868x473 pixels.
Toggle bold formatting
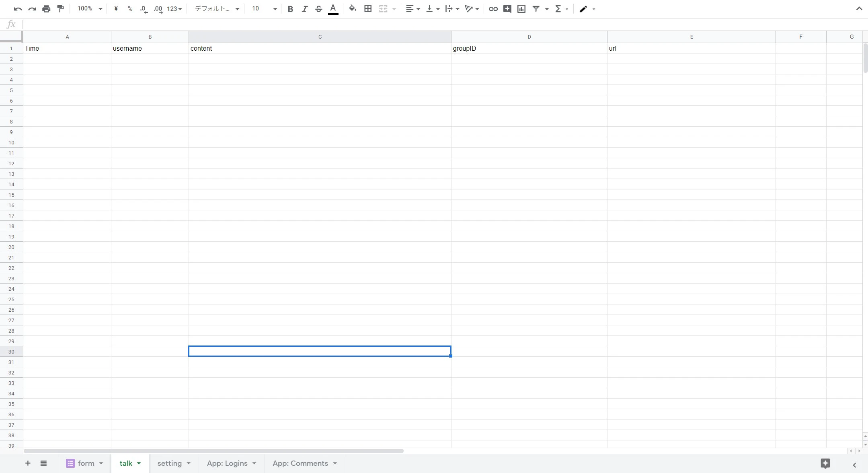click(290, 9)
